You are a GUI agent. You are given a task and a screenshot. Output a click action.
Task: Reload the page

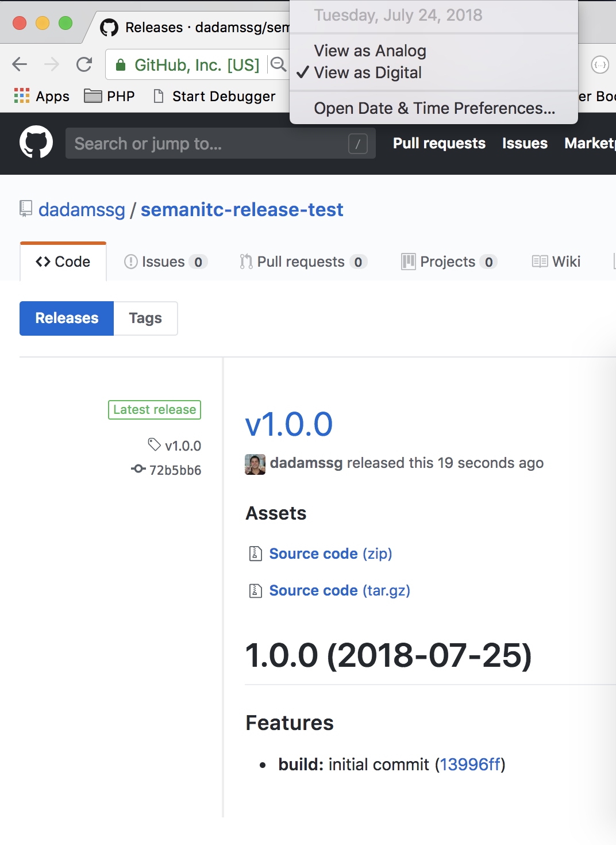84,64
